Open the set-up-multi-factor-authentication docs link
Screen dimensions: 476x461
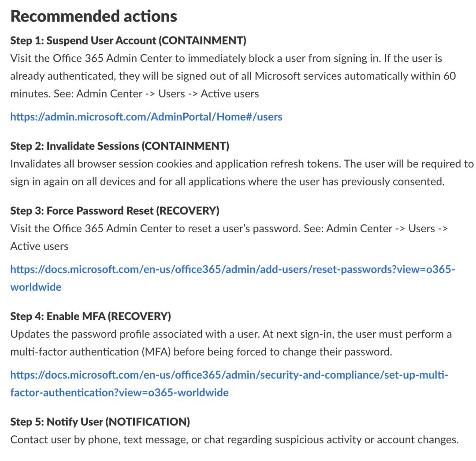click(229, 375)
